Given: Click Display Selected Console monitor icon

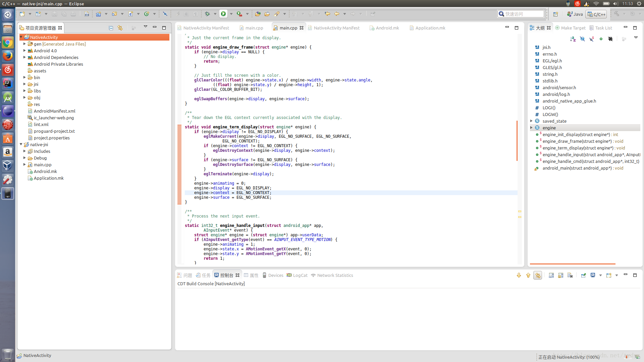Looking at the screenshot, I should (593, 275).
